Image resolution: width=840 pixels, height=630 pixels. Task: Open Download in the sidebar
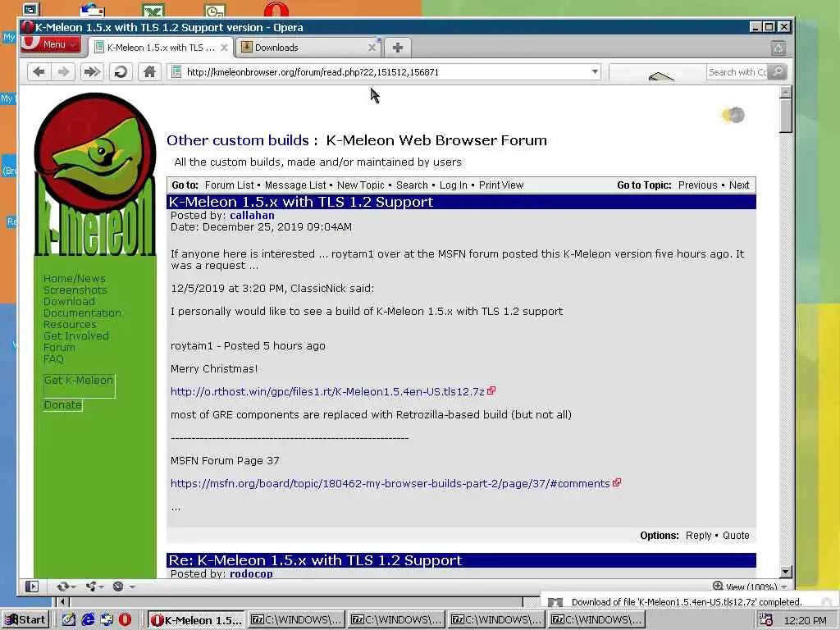tap(69, 301)
